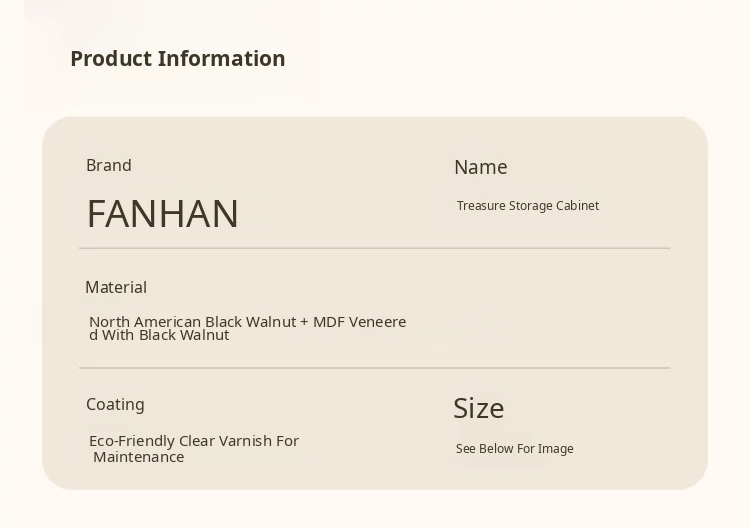Click the "d With Black Walnut" line

pos(159,335)
